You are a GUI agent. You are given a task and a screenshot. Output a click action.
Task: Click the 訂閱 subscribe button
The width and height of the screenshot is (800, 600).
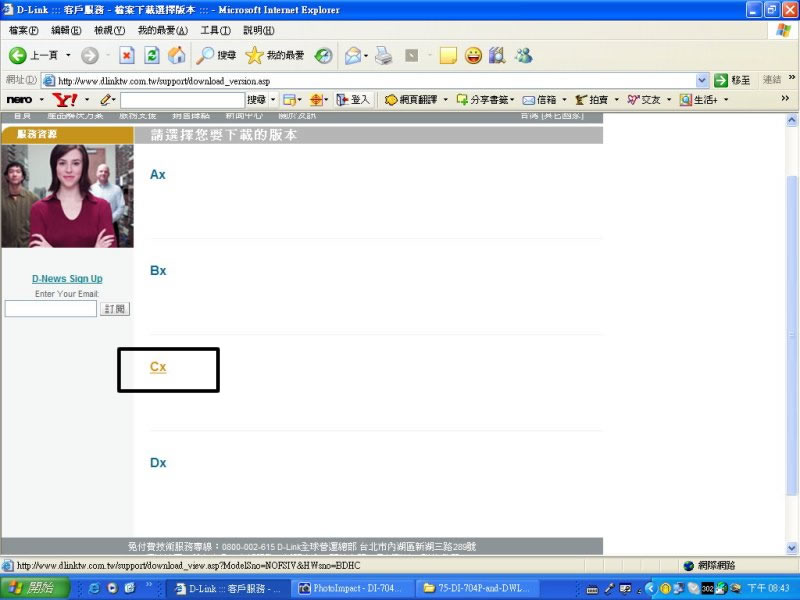click(x=114, y=309)
